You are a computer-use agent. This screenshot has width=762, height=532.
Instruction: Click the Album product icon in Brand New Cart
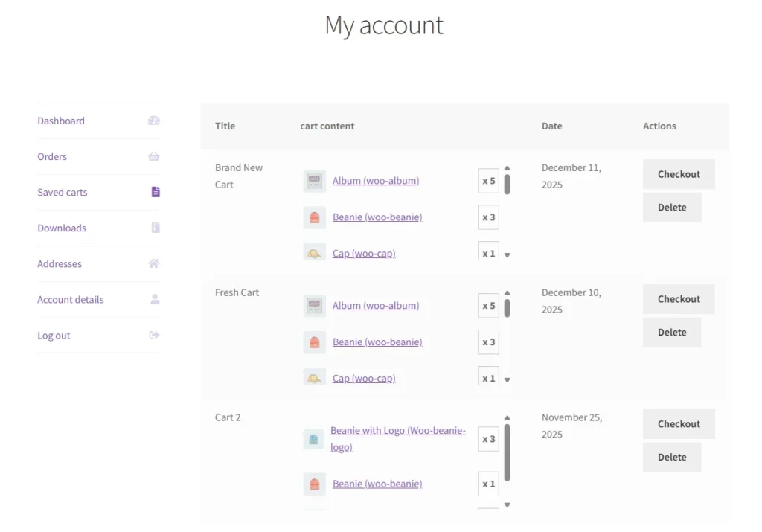(x=313, y=180)
